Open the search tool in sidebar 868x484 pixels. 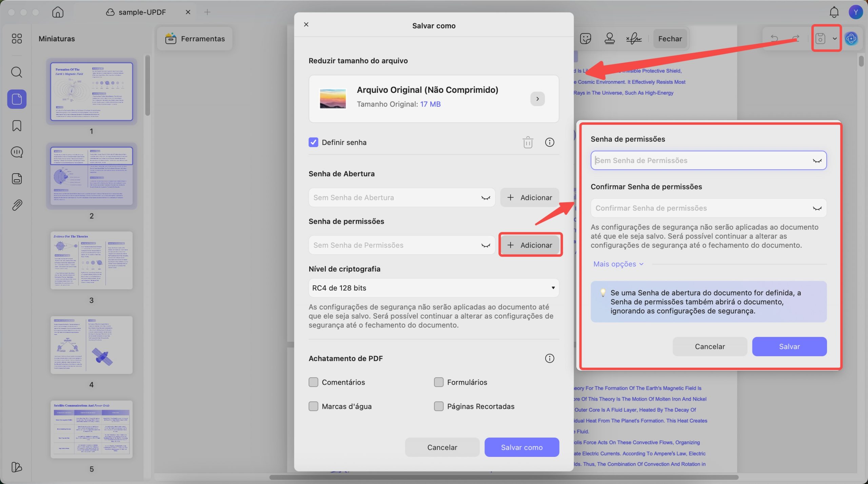coord(17,72)
